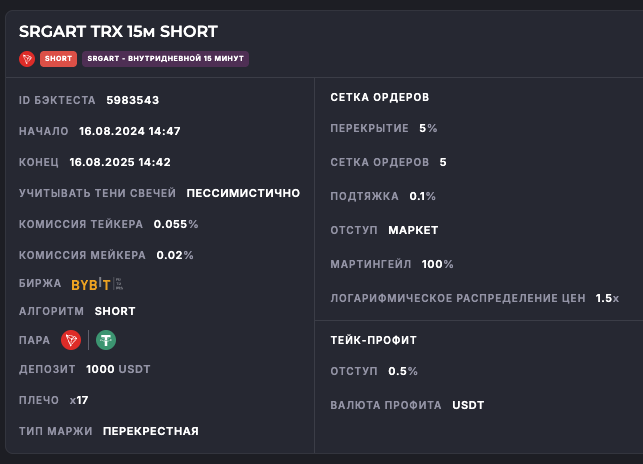Click the ПЕССИМИСТИЧНО candle shadows value
This screenshot has width=643, height=464.
click(x=243, y=193)
